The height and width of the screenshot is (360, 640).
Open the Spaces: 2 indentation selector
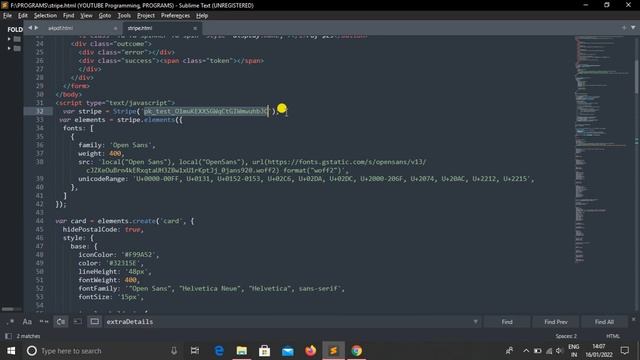(x=566, y=336)
